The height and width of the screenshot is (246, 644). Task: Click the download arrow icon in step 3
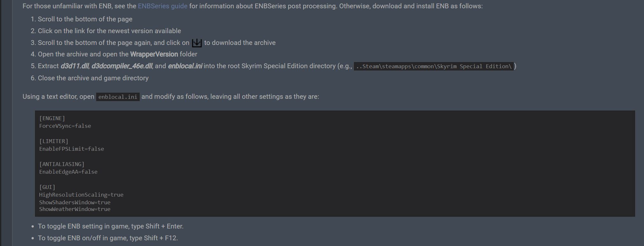coord(197,43)
